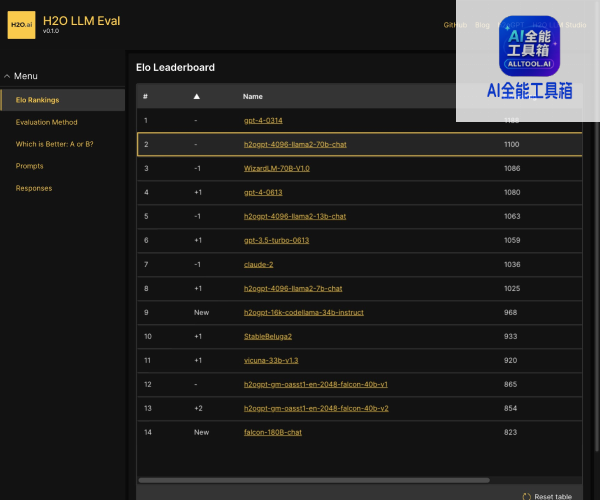Viewport: 600px width, 500px height.
Task: Sort table by the # column header
Action: coord(145,96)
